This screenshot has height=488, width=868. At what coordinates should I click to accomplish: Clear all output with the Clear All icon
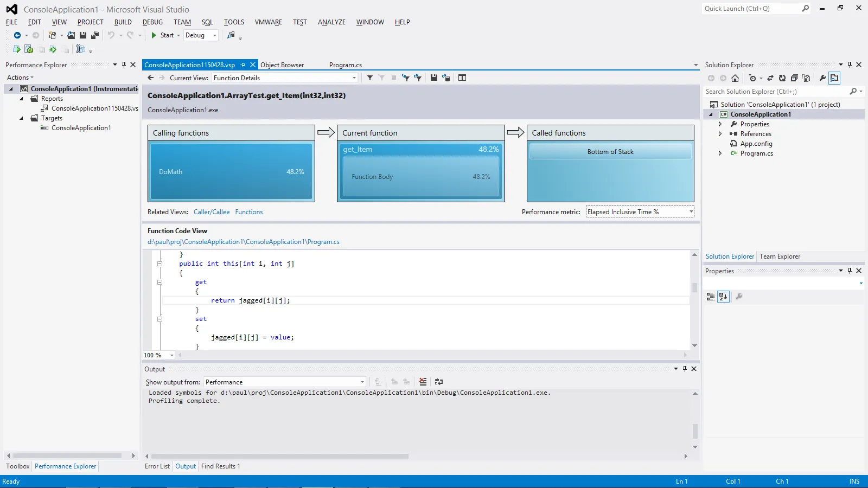pos(423,382)
